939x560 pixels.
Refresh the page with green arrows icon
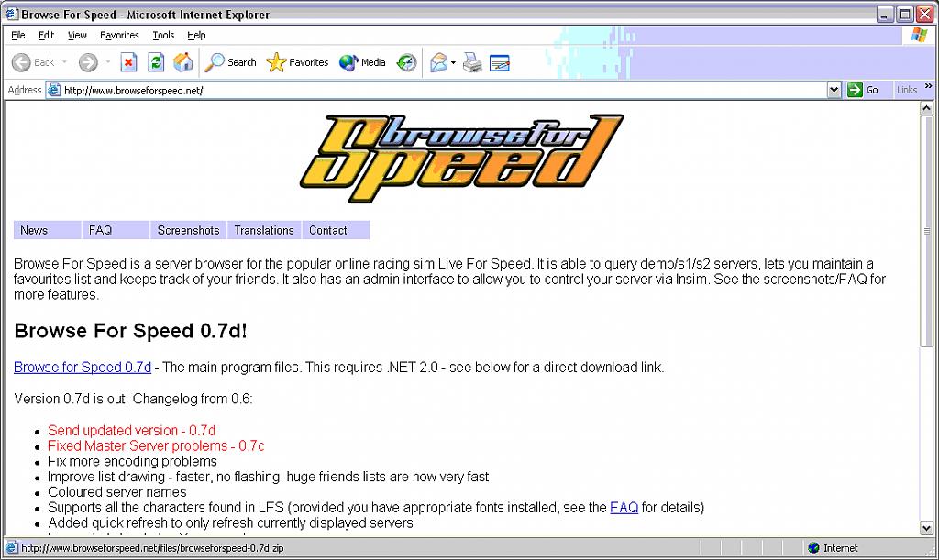click(156, 62)
